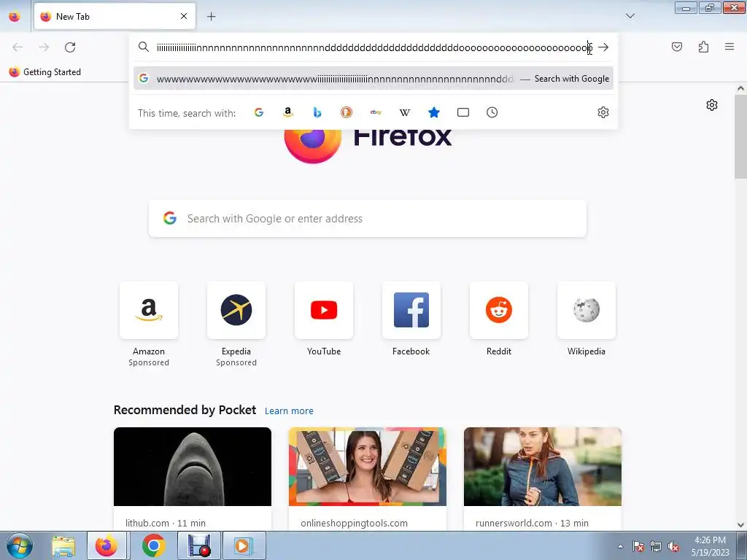Viewport: 747px width, 560px height.
Task: Go forward with the forward arrow
Action: [x=44, y=47]
